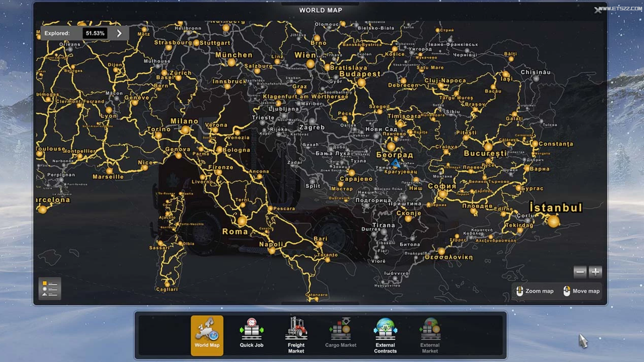
Task: Click the Сарајево city label
Action: pyautogui.click(x=356, y=179)
